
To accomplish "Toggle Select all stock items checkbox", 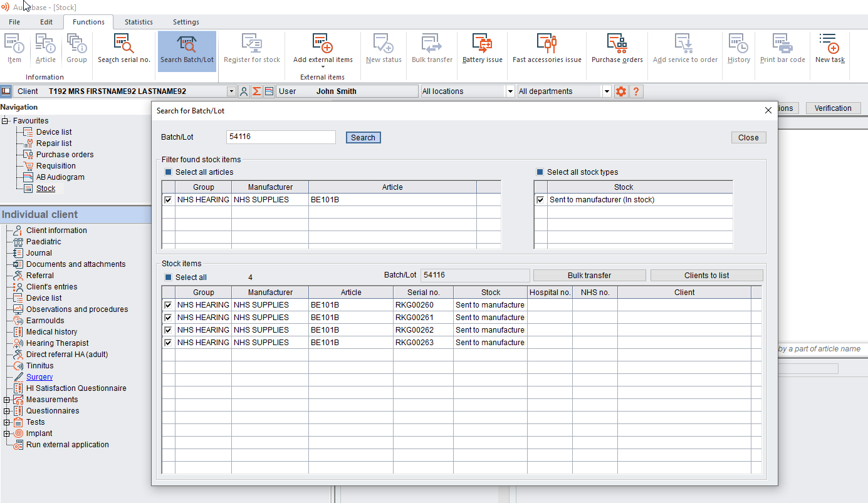I will (168, 277).
